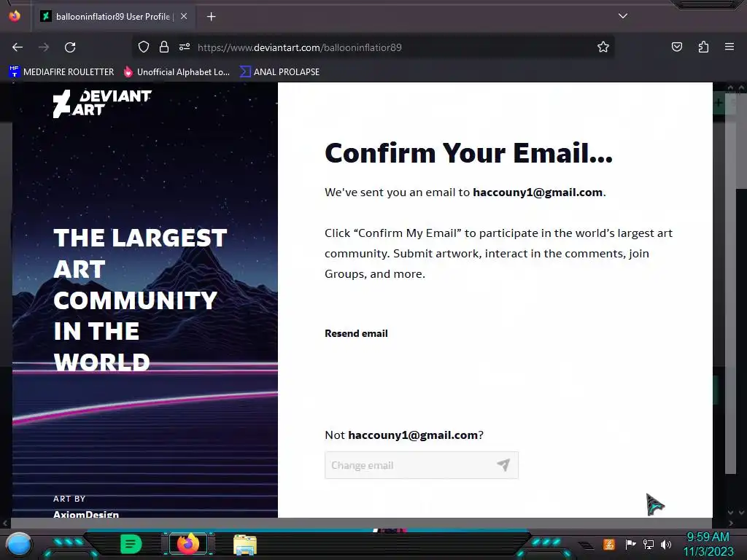
Task: Open network status tray icon
Action: (648, 544)
